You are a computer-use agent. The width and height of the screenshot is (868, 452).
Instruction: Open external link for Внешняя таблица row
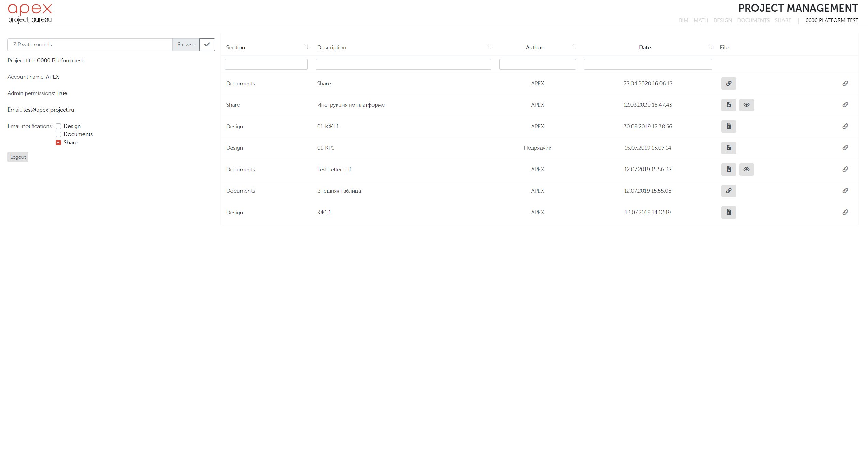click(729, 191)
